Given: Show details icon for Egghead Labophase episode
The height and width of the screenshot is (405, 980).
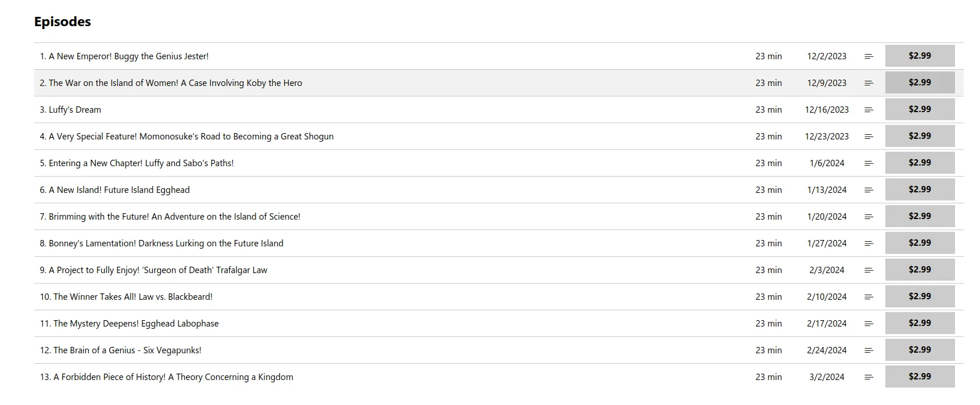Looking at the screenshot, I should click(x=868, y=324).
